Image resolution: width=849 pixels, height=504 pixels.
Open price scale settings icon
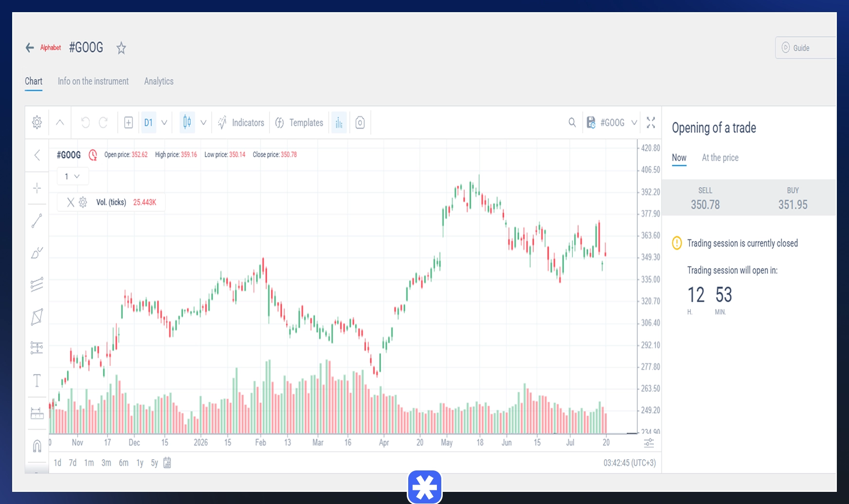pyautogui.click(x=649, y=443)
